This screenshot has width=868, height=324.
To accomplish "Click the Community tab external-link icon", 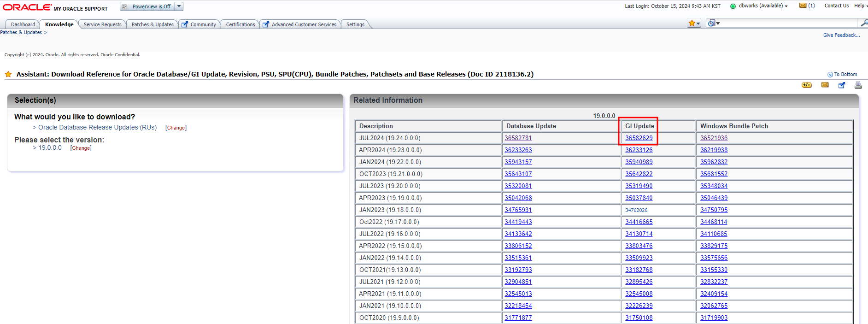I will pyautogui.click(x=185, y=24).
